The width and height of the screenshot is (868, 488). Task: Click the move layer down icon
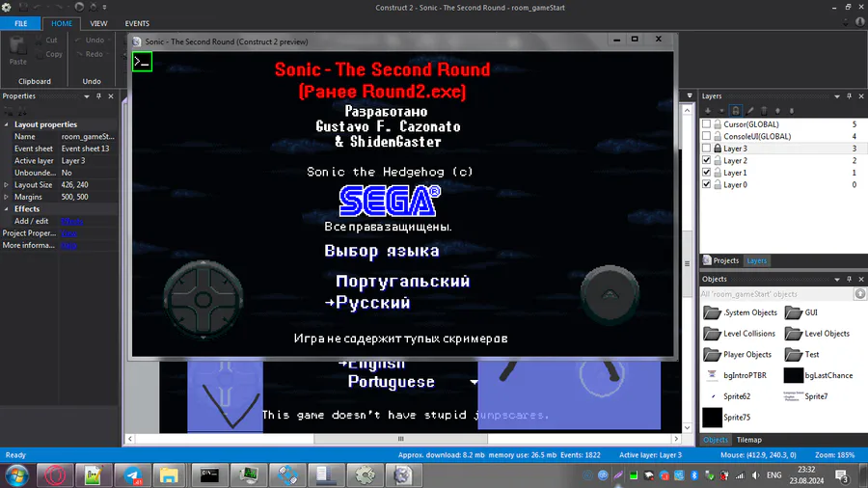pyautogui.click(x=792, y=111)
